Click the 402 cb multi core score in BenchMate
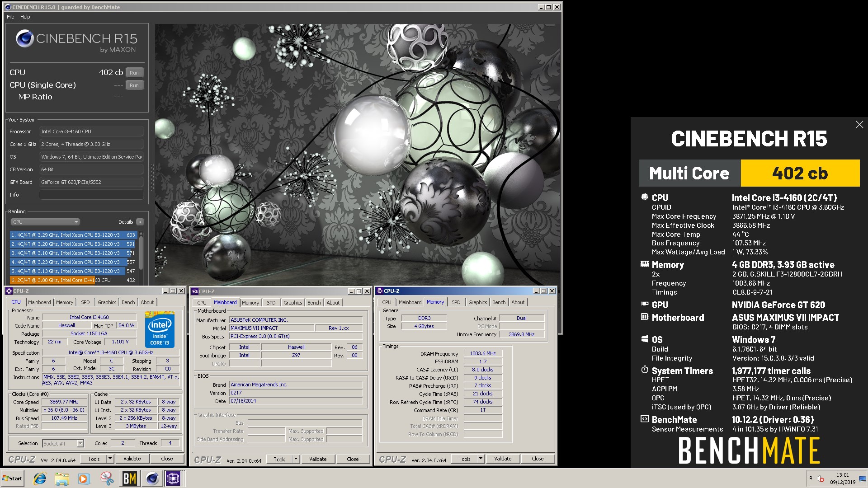 click(x=800, y=173)
